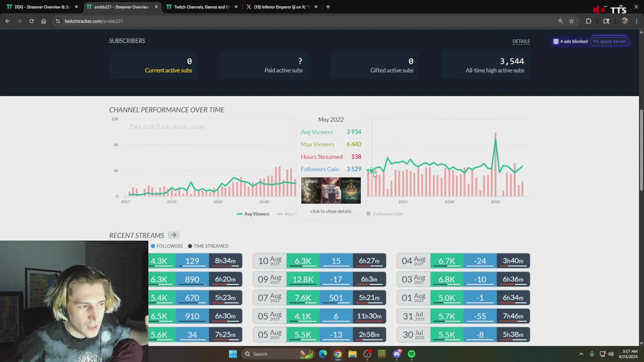The width and height of the screenshot is (644, 362).
Task: Open the 09 Aug stream with 12.8K viewers
Action: [319, 279]
